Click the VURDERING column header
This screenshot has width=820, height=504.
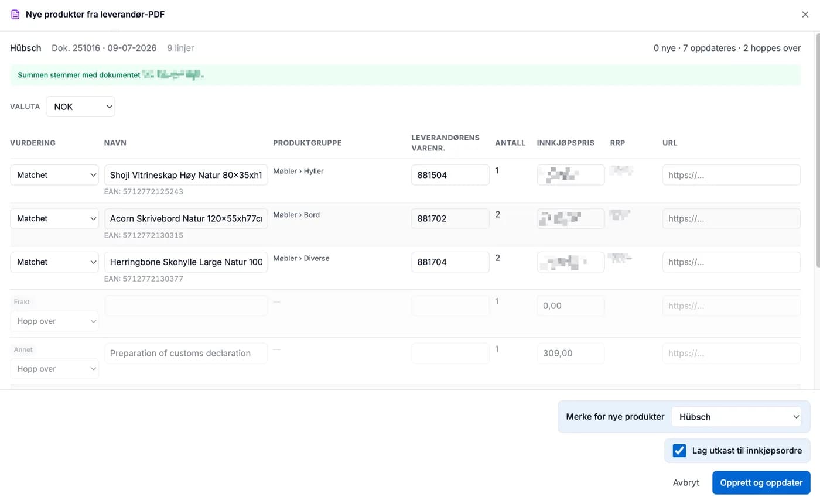point(33,143)
